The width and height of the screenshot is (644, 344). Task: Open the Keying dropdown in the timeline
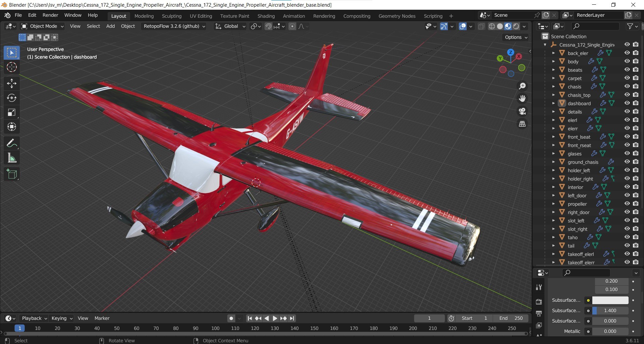point(62,319)
